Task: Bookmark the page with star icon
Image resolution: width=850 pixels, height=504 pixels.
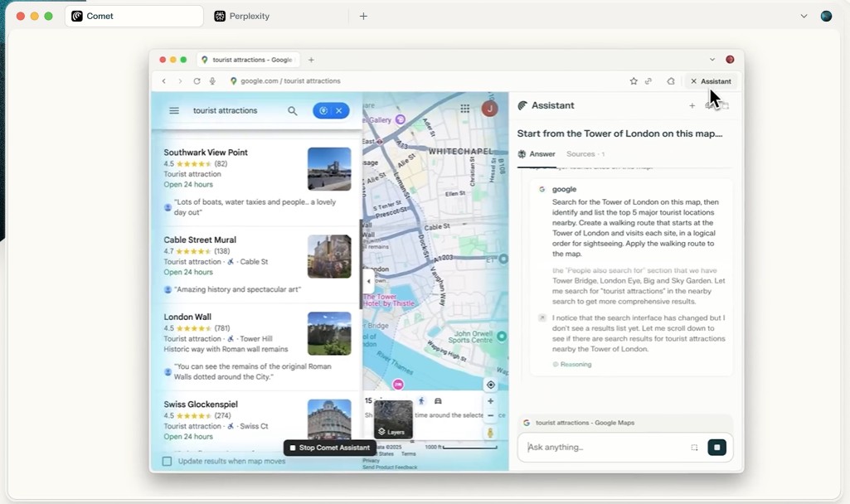Action: [634, 80]
